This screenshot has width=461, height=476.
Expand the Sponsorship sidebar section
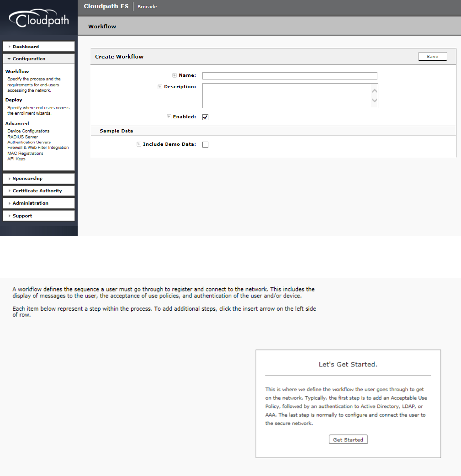tap(39, 179)
